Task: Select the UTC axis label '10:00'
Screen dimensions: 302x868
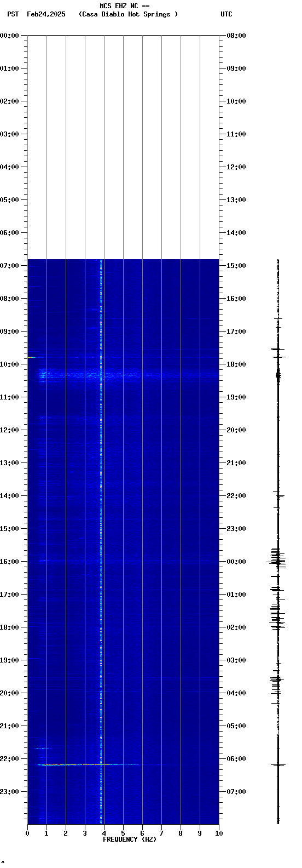Action: pyautogui.click(x=236, y=101)
